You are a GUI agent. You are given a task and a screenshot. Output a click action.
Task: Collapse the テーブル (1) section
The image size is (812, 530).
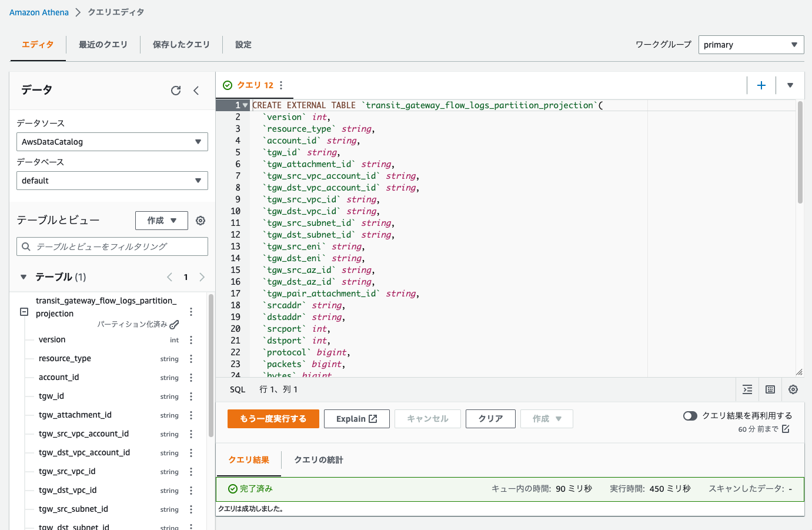24,277
